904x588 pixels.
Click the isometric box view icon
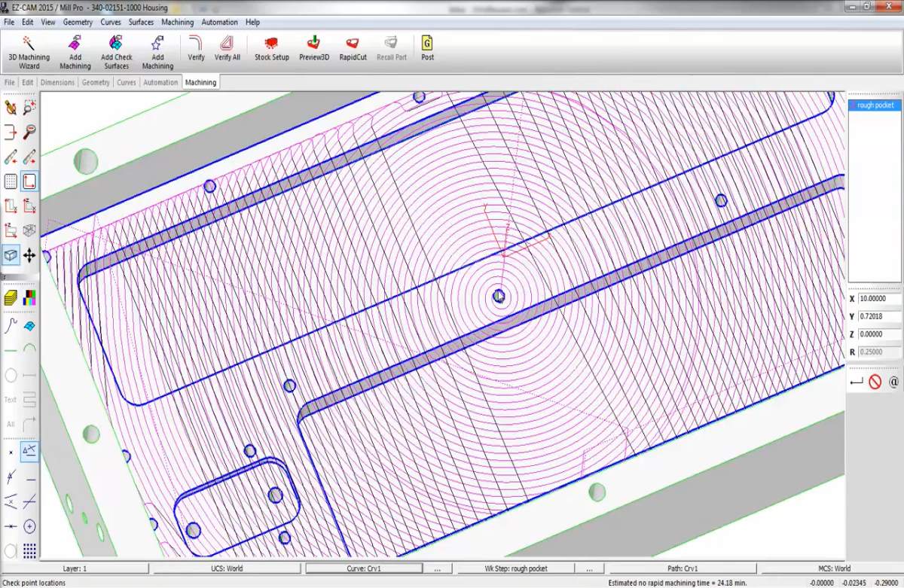(11, 255)
